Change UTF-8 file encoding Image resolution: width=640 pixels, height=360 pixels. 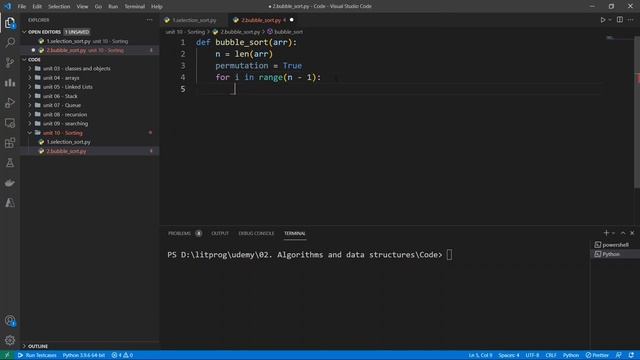click(x=532, y=355)
